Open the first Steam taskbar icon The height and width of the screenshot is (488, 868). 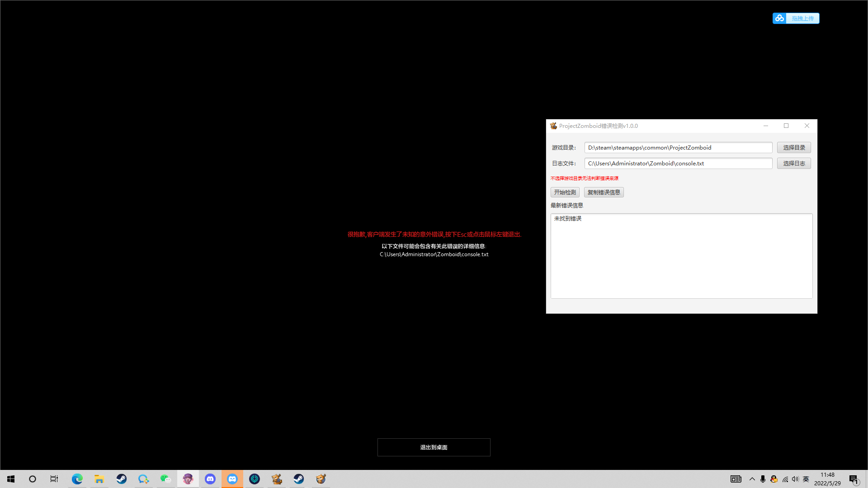click(122, 479)
